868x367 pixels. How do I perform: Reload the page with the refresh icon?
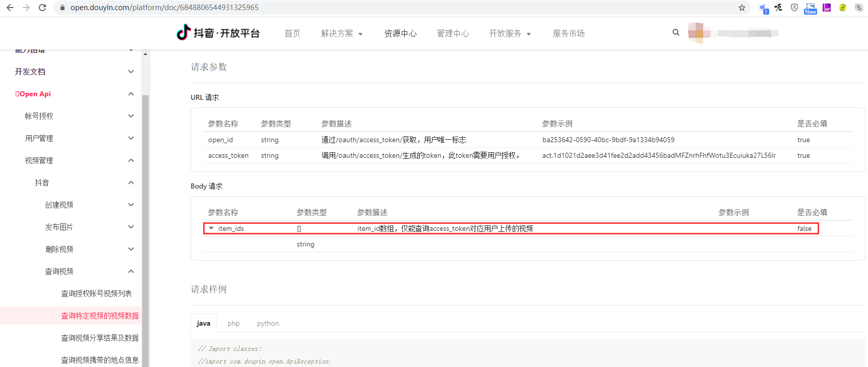tap(42, 8)
